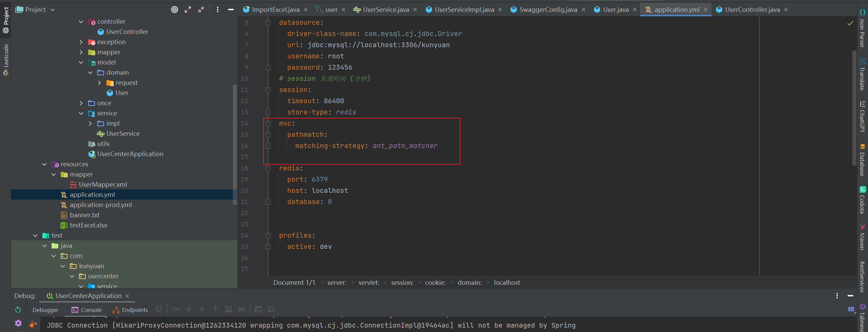The image size is (868, 332).
Task: Open the Debugger tab
Action: point(45,310)
